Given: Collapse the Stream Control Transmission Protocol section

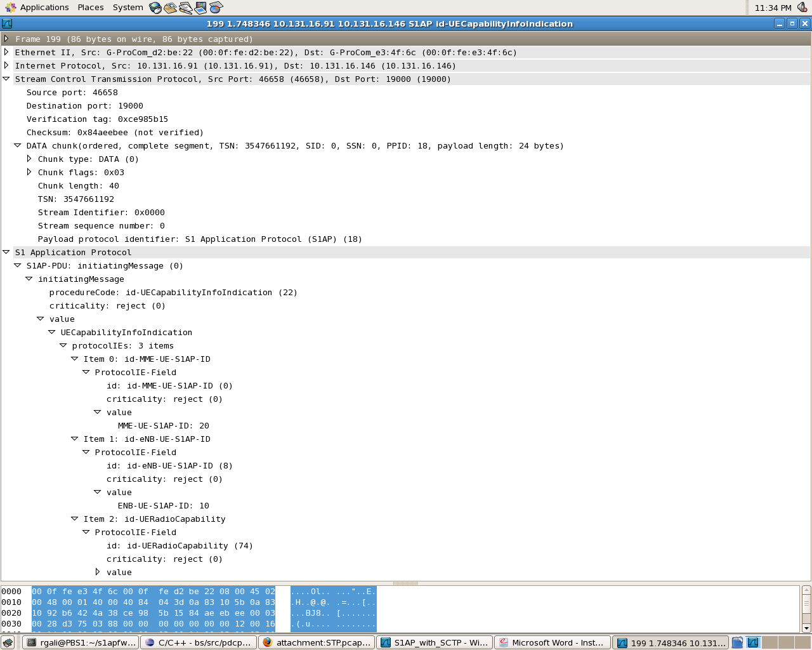Looking at the screenshot, I should (x=6, y=79).
